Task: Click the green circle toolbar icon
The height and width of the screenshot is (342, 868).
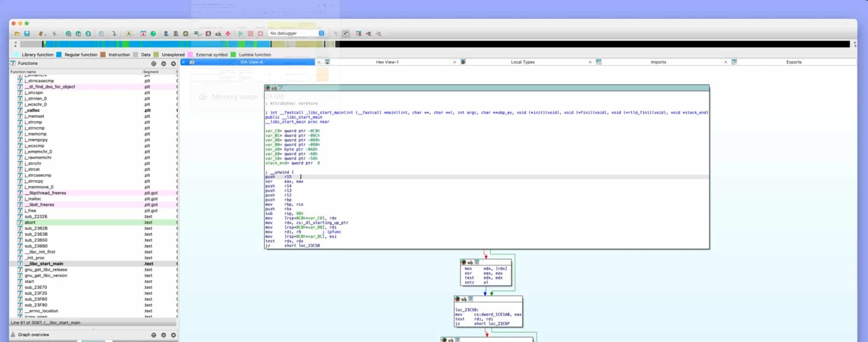Action: point(153,34)
